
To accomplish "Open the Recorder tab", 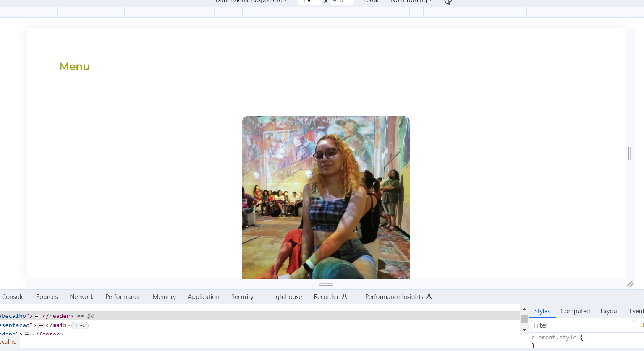I will 330,297.
